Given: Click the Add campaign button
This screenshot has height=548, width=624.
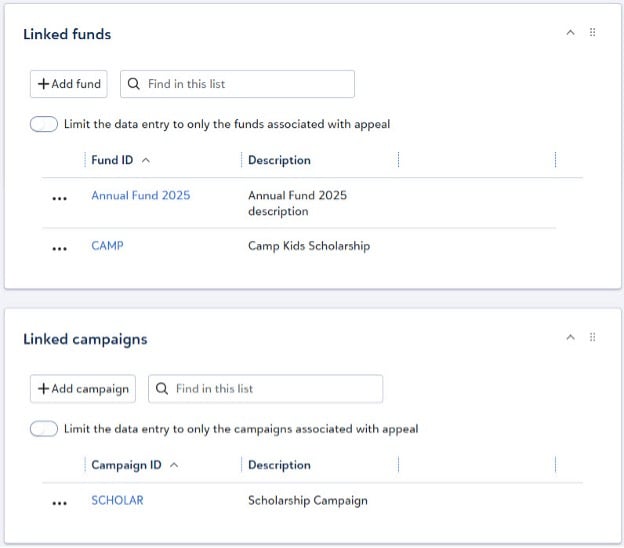Looking at the screenshot, I should [83, 389].
